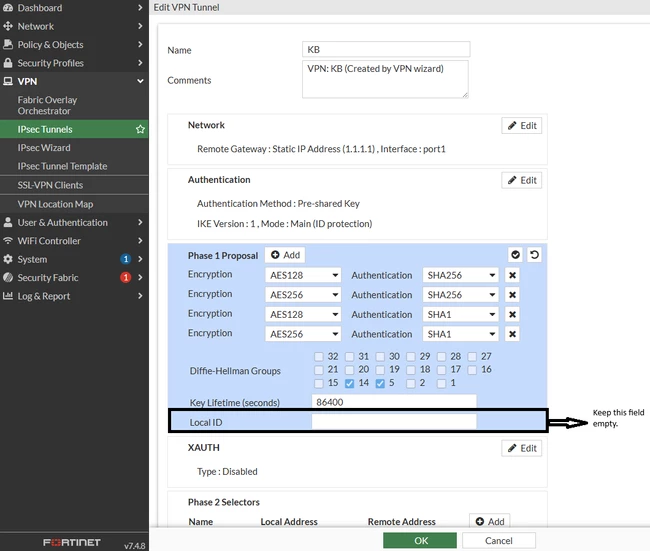Expand the Network menu chevron
This screenshot has height=551, width=650.
coord(140,26)
